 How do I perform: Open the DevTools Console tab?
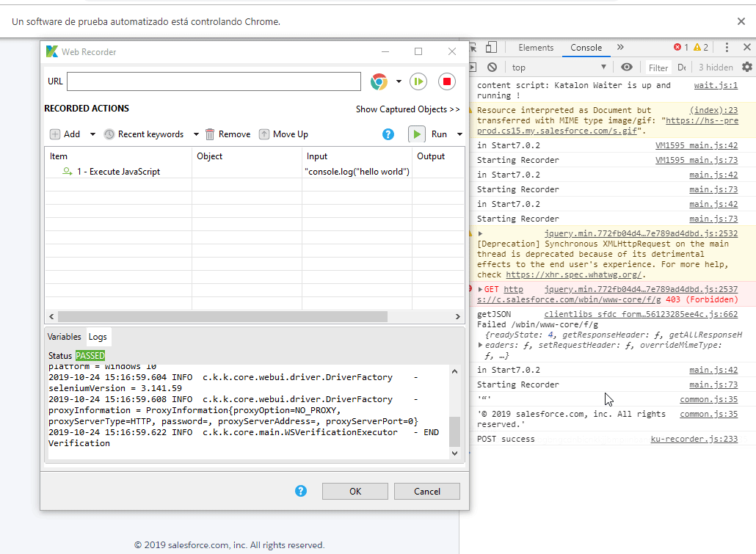click(586, 47)
